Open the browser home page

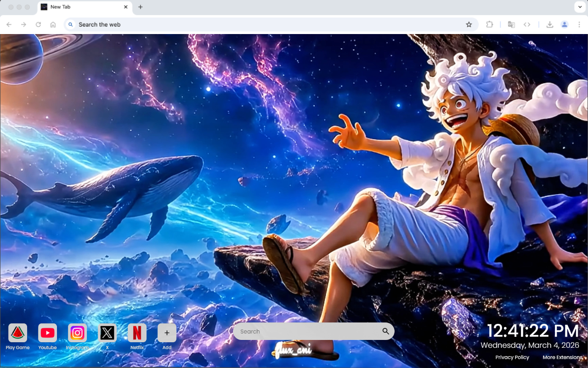[x=53, y=24]
